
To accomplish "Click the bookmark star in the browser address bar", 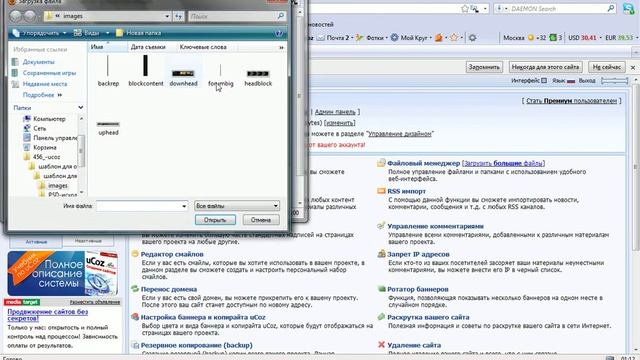I will [x=464, y=9].
